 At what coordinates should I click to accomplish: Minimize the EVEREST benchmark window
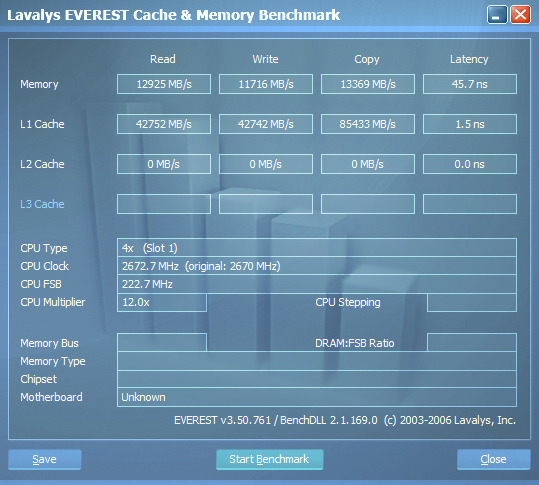(497, 15)
